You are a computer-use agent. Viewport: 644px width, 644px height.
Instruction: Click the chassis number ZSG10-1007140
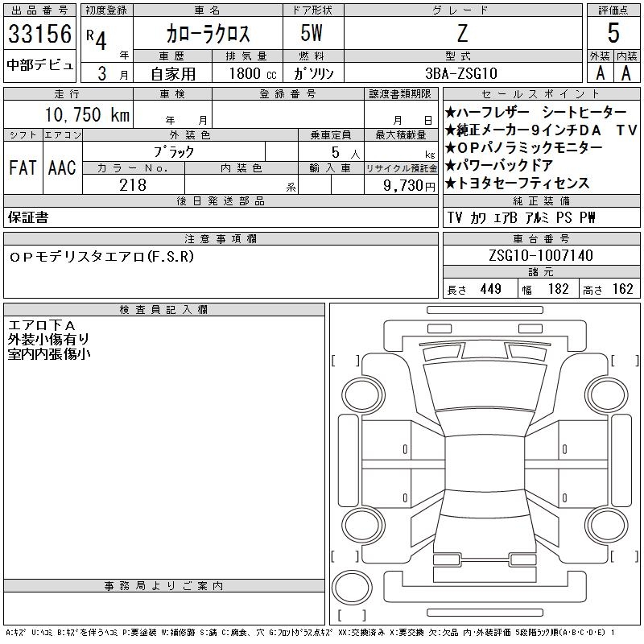540,256
